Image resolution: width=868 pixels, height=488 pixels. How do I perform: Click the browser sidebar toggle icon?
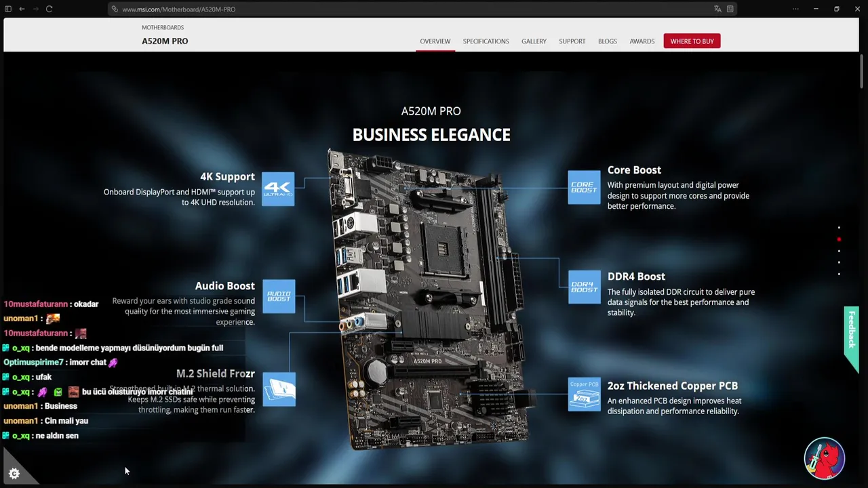[x=8, y=9]
